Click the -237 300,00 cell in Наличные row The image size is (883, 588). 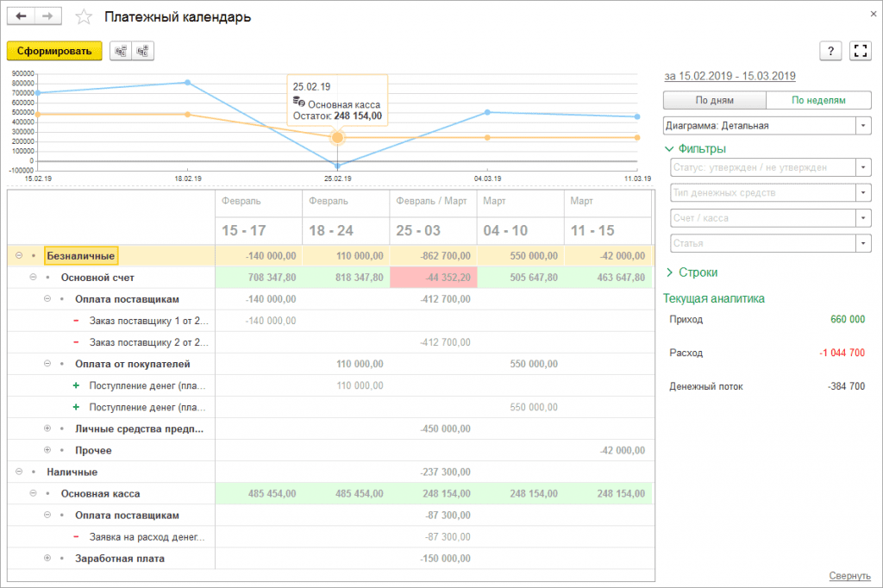433,472
